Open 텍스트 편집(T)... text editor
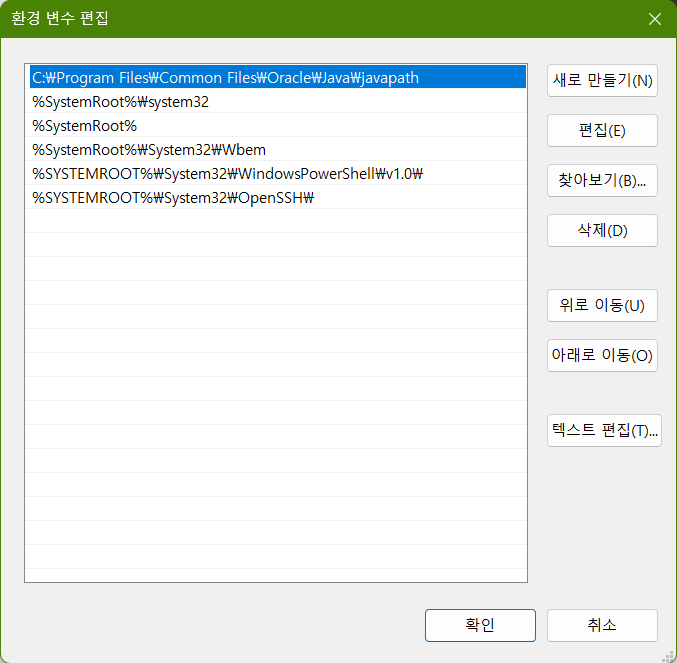 (604, 430)
